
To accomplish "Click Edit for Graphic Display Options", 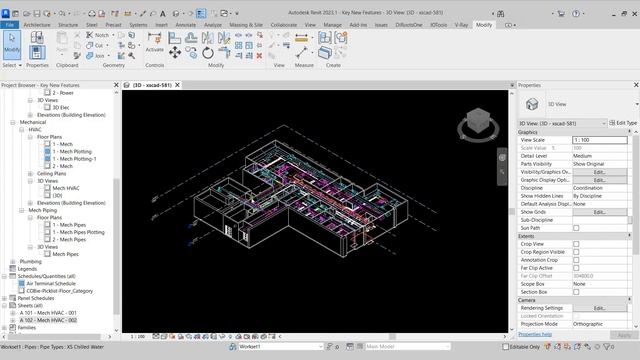I will pyautogui.click(x=600, y=180).
